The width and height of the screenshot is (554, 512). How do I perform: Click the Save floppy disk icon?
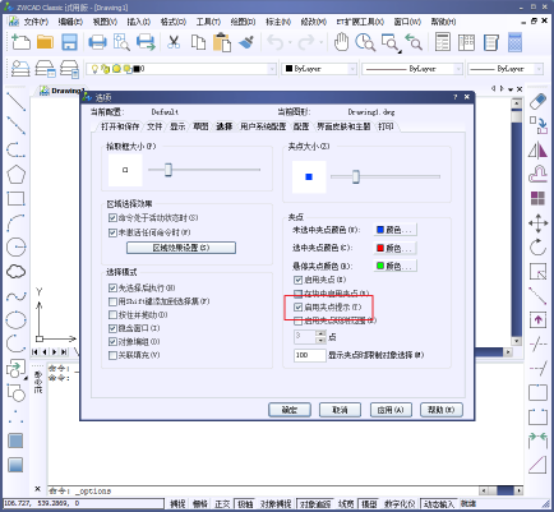(70, 42)
